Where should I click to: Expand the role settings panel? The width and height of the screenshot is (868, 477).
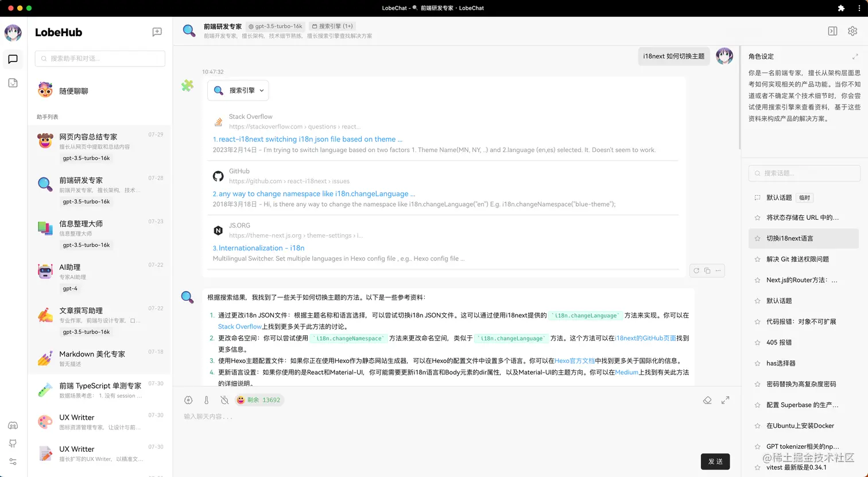pyautogui.click(x=855, y=56)
